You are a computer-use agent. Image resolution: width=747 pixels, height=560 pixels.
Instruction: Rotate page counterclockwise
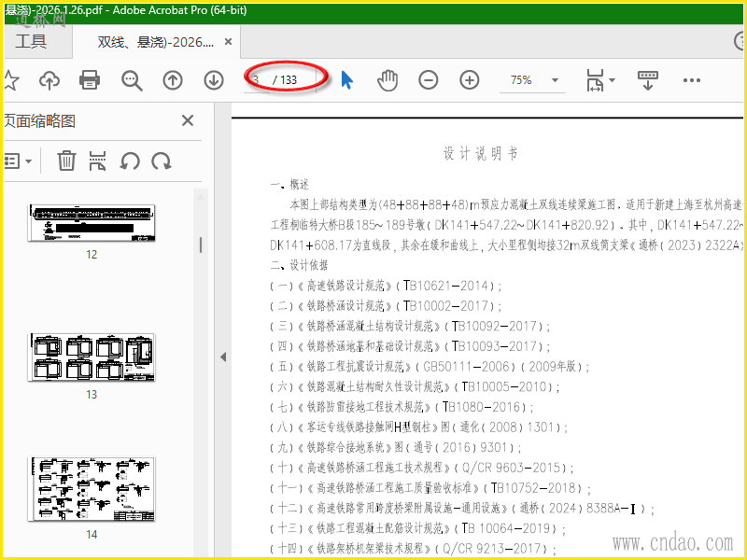[130, 161]
